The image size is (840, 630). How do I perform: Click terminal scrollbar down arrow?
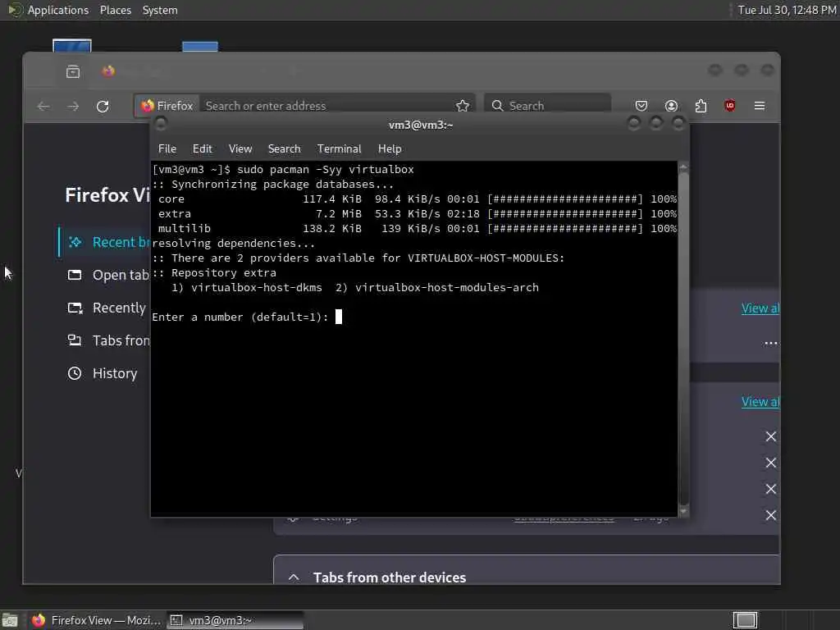click(683, 512)
